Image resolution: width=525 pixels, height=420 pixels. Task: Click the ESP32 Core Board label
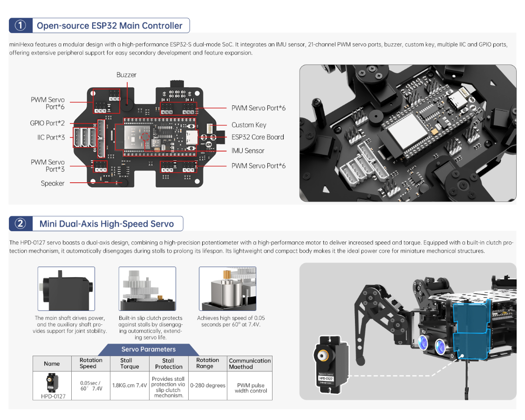tap(258, 137)
